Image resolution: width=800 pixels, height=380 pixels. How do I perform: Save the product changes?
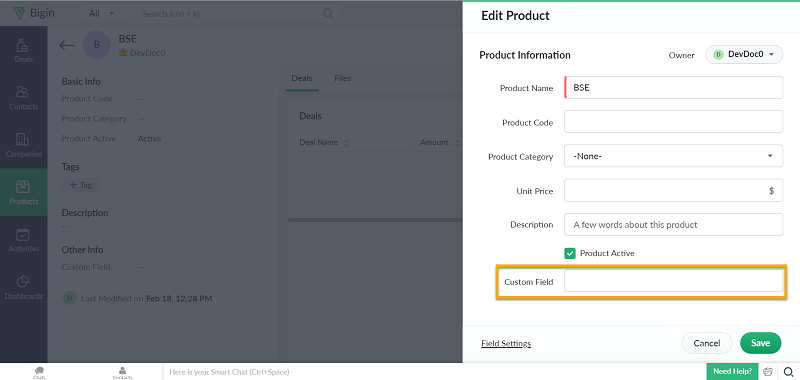tap(760, 343)
